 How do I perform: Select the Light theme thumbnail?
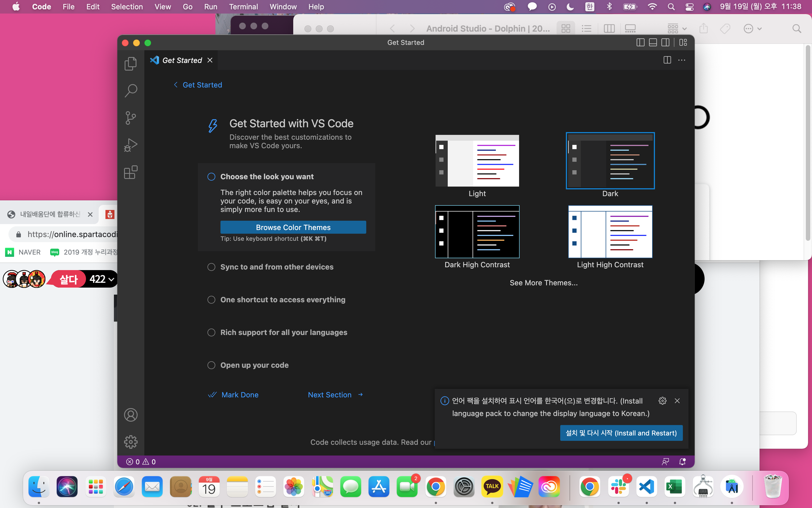coord(477,161)
